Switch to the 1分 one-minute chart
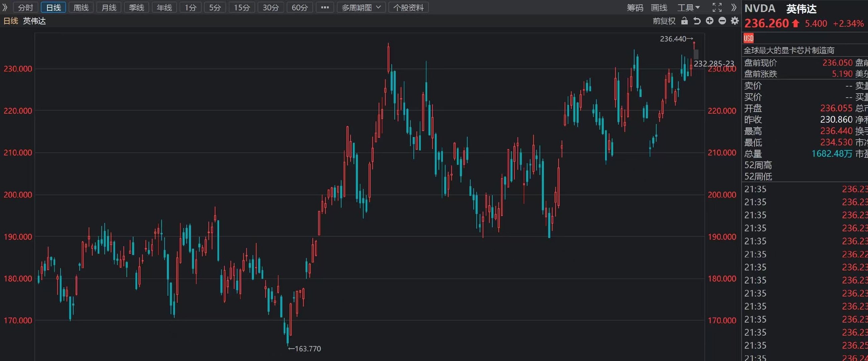 190,7
